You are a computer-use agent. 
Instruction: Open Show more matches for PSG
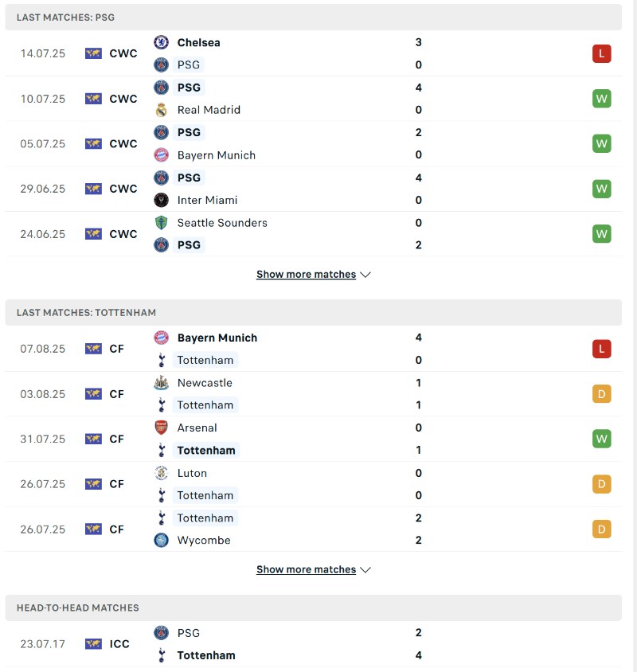305,274
